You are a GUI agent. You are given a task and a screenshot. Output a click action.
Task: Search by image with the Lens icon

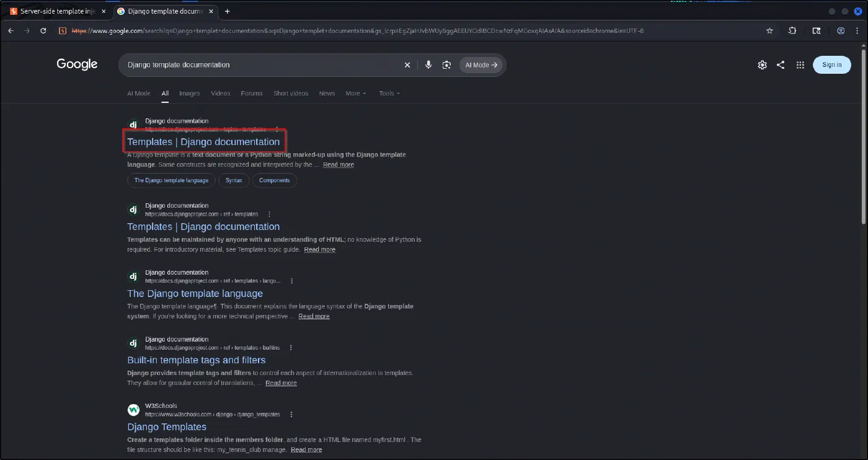(x=446, y=65)
